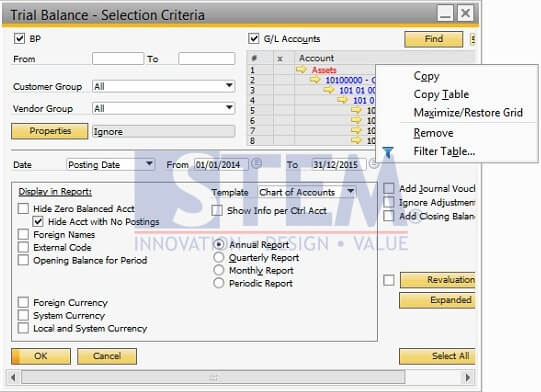This screenshot has width=541, height=392.
Task: Select the Quarterly Report radio button
Action: point(219,257)
